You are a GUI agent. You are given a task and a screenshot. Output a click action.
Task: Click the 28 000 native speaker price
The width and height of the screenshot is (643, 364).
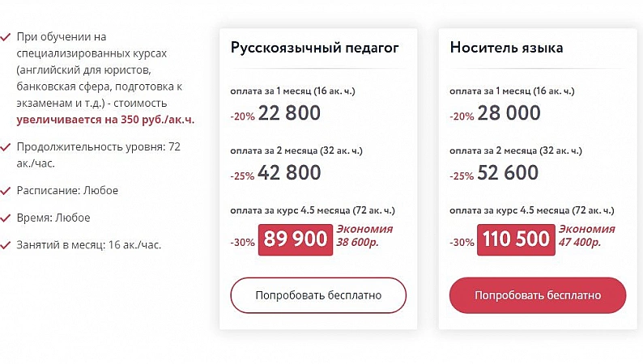tap(509, 113)
